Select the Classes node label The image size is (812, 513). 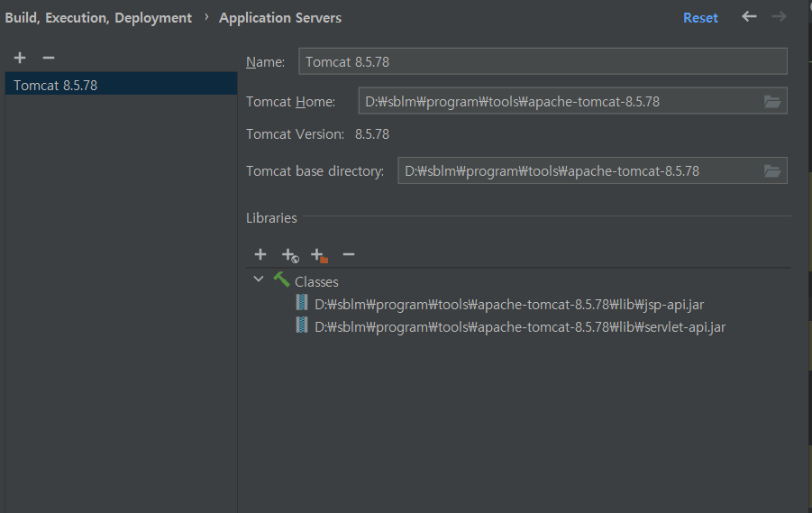316,282
